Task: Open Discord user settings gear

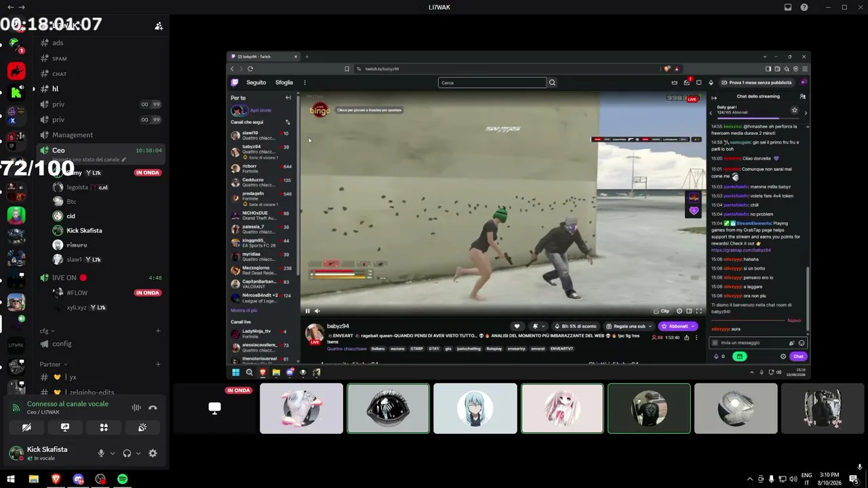Action: [153, 453]
